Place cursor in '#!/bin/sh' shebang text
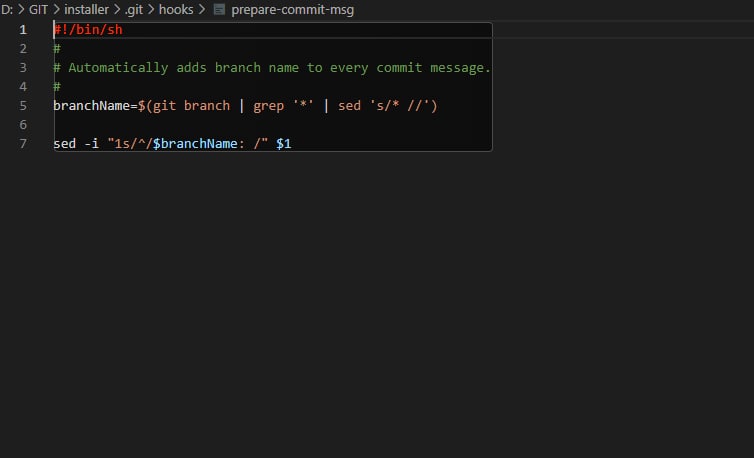The image size is (754, 458). pos(88,30)
